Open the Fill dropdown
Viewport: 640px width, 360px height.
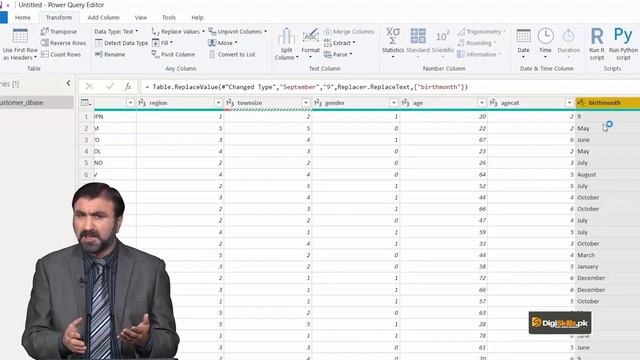click(162, 43)
